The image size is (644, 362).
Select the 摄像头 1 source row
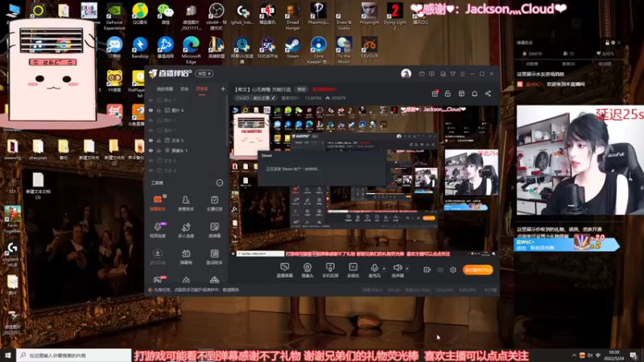click(x=187, y=150)
